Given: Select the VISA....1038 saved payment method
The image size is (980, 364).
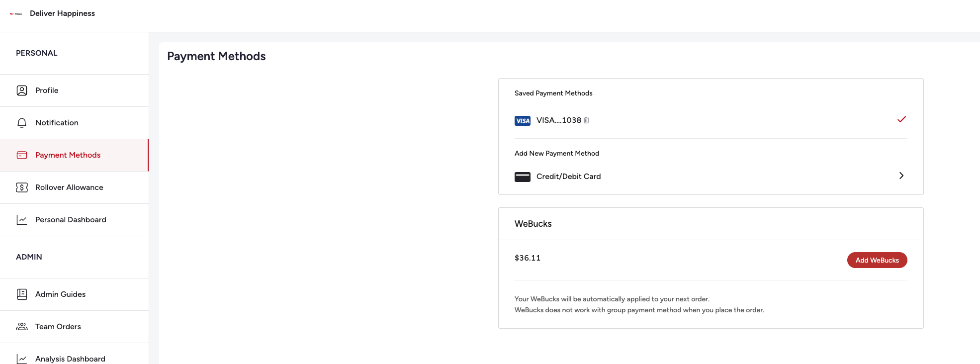Looking at the screenshot, I should (x=558, y=120).
